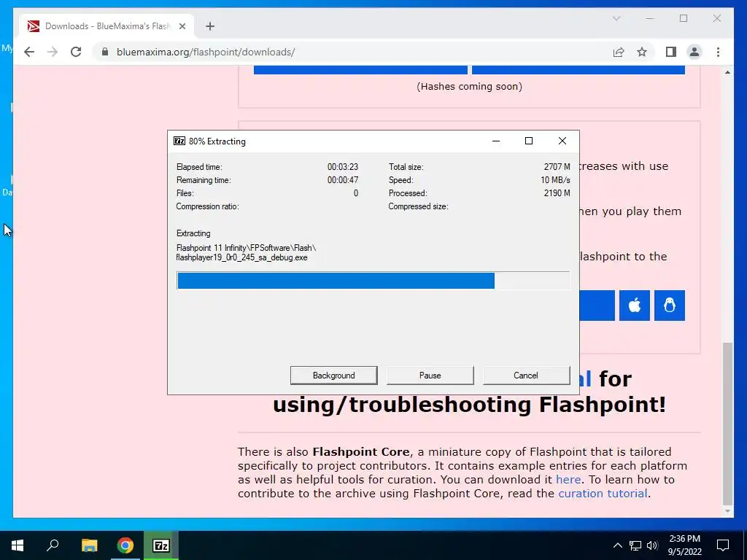Open the Windows notification center

click(x=723, y=545)
